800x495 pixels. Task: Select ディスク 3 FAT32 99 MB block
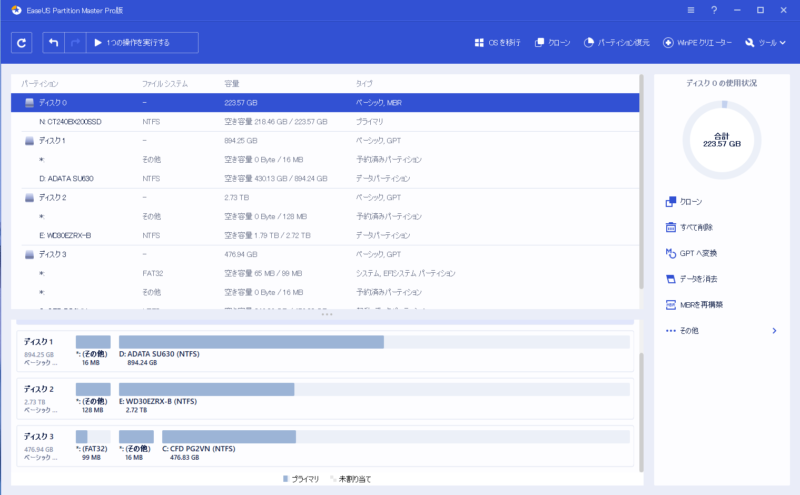pos(93,437)
